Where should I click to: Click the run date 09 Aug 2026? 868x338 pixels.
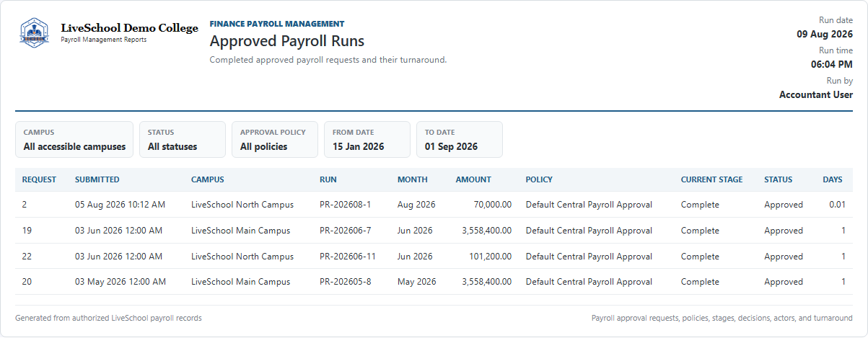825,34
